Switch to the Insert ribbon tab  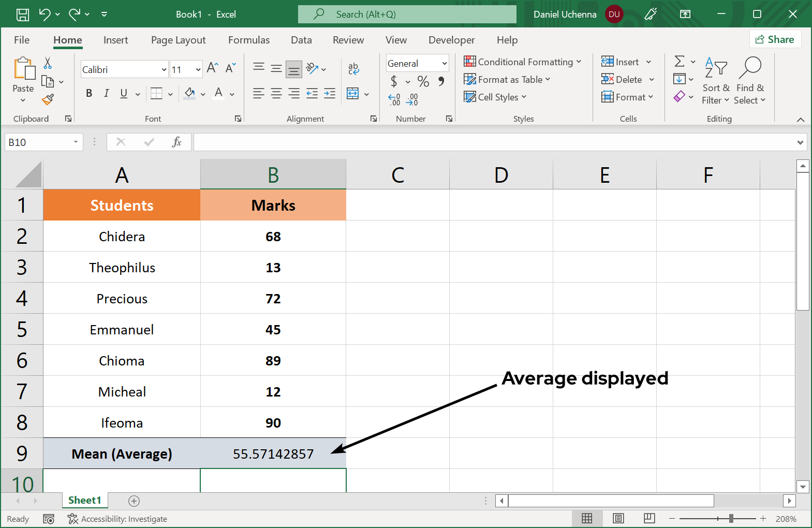[x=115, y=40]
